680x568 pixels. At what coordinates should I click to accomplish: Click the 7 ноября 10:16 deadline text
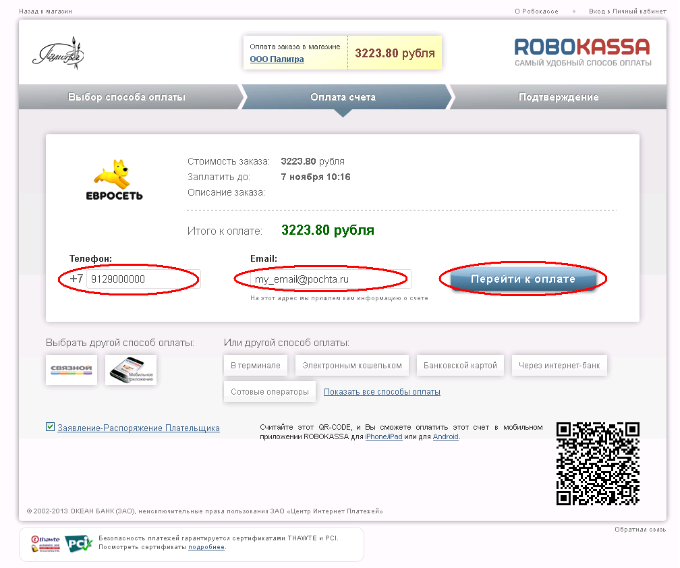315,177
